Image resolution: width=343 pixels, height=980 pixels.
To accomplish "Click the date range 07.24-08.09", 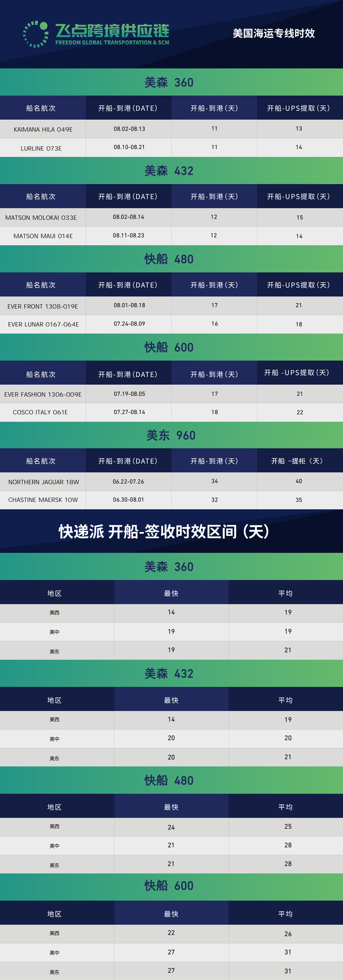I will click(x=129, y=324).
